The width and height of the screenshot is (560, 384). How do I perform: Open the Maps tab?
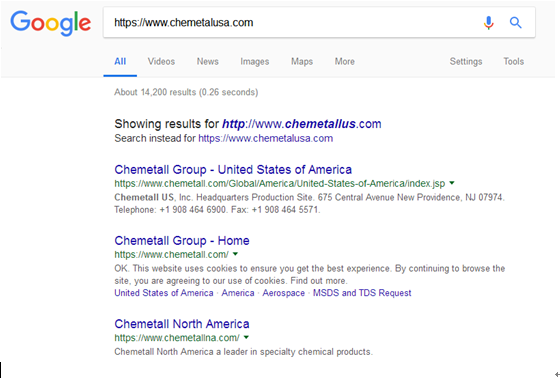click(302, 61)
